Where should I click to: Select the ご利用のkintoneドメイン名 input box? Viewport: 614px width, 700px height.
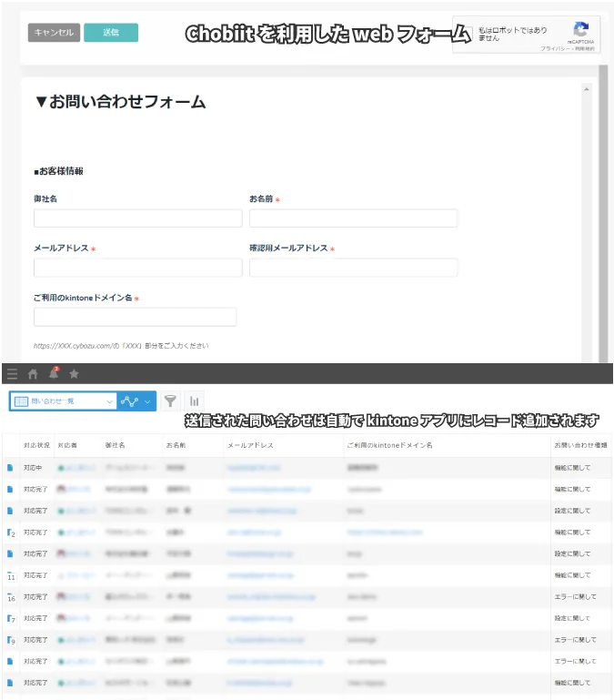coord(136,317)
